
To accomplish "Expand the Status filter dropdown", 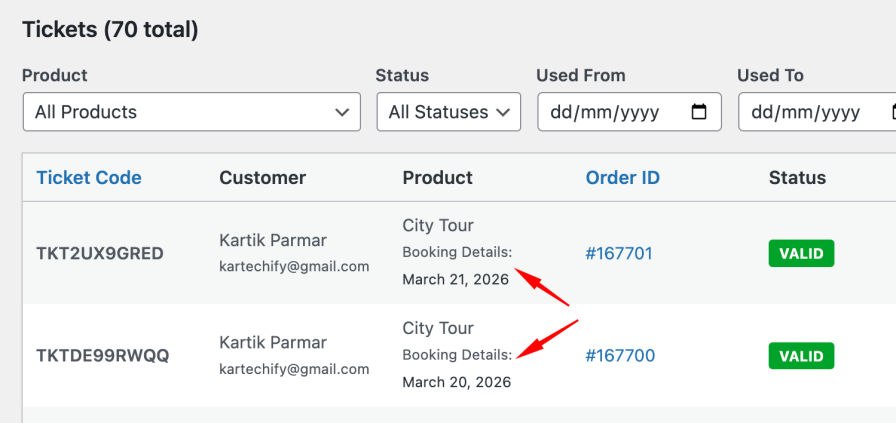I will 448,112.
